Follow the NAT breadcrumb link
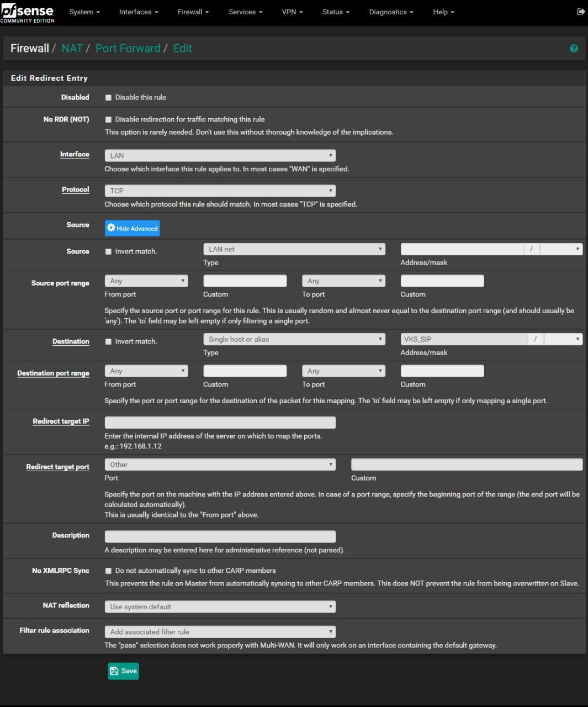This screenshot has width=588, height=707. click(72, 49)
